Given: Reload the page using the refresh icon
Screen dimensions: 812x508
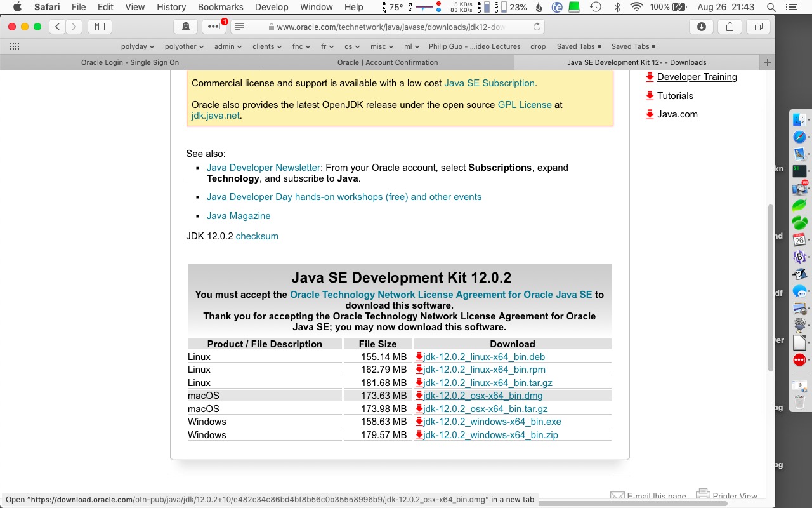Looking at the screenshot, I should 537,27.
